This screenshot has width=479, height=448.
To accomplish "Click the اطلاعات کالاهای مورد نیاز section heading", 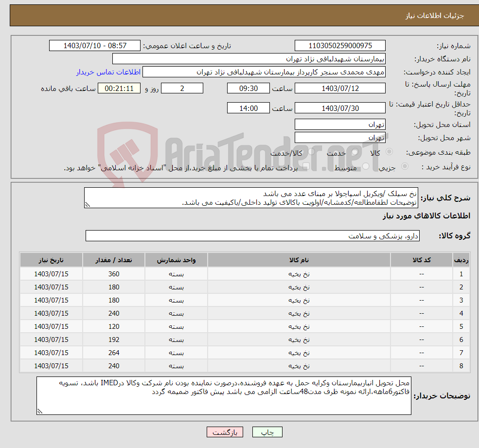I will [426, 216].
